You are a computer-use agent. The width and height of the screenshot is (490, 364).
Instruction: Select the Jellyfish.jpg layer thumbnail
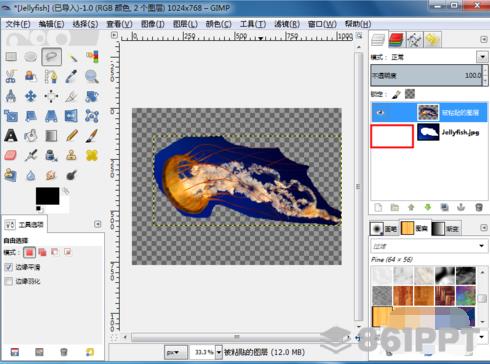[x=428, y=132]
